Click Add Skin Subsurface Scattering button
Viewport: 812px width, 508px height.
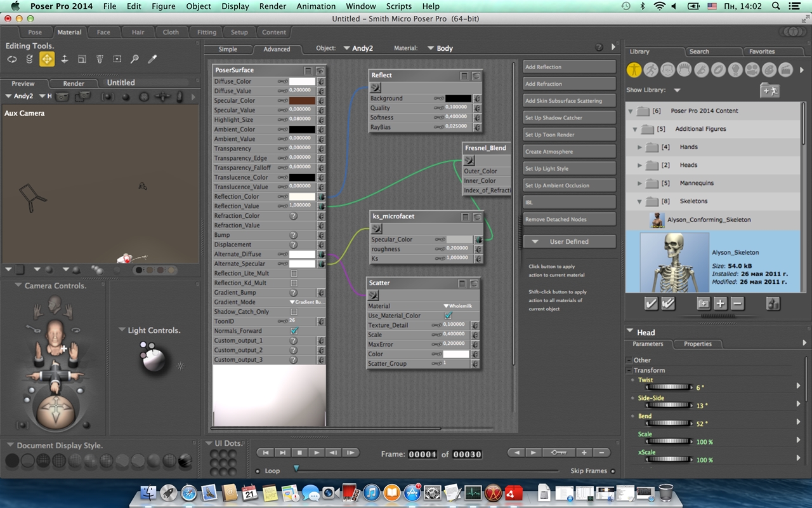point(569,101)
